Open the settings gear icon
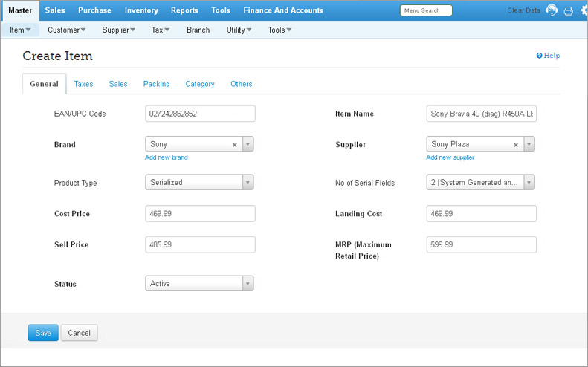 (584, 10)
